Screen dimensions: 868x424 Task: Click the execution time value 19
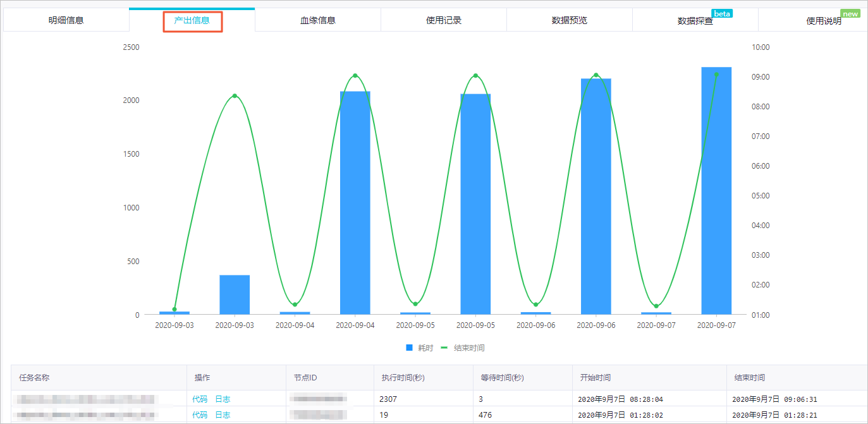pyautogui.click(x=384, y=415)
